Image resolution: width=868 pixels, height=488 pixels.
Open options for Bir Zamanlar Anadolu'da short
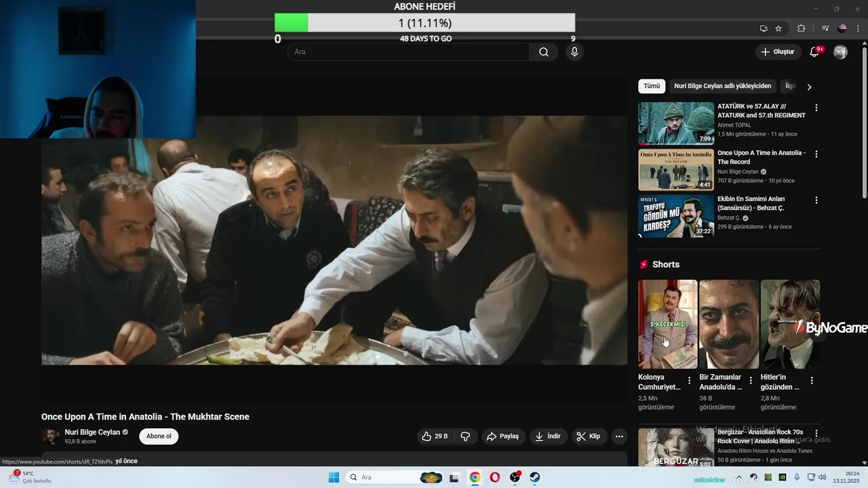click(751, 381)
